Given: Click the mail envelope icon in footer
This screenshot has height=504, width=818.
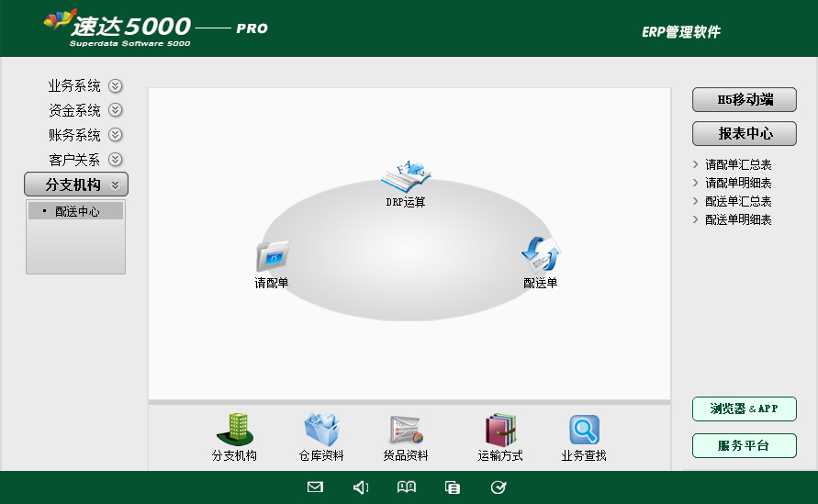Looking at the screenshot, I should click(x=315, y=487).
